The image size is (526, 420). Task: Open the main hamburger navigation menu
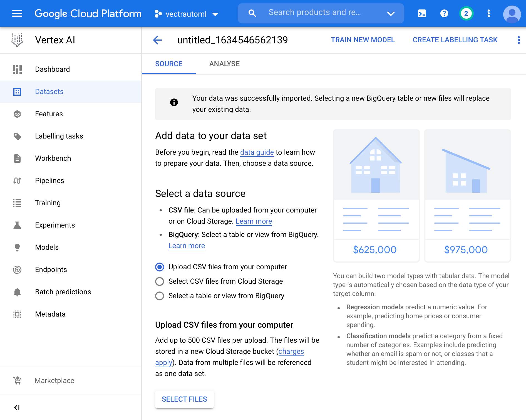[17, 13]
